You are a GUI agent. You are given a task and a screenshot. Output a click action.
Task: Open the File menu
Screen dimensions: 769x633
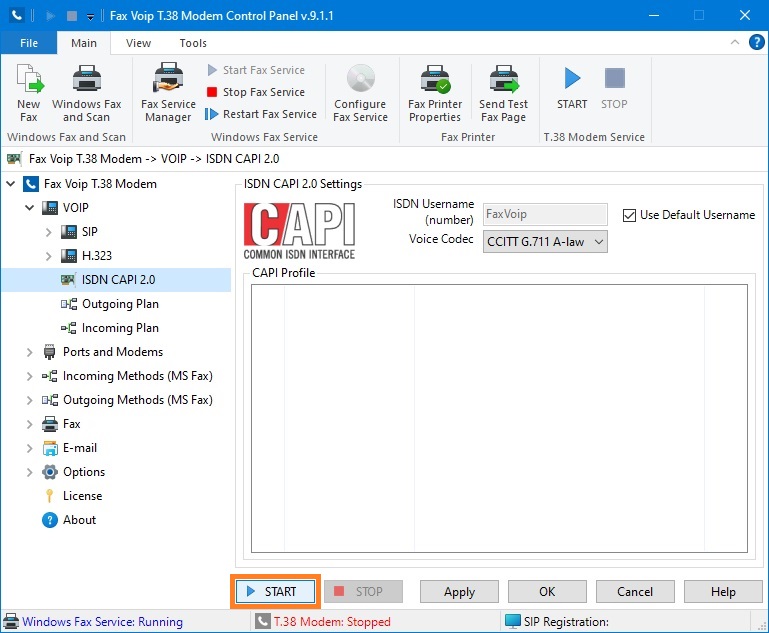(x=29, y=43)
